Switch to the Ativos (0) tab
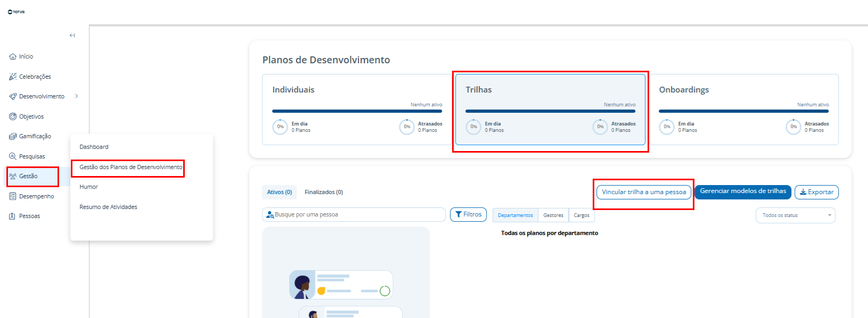868x318 pixels. pos(280,192)
